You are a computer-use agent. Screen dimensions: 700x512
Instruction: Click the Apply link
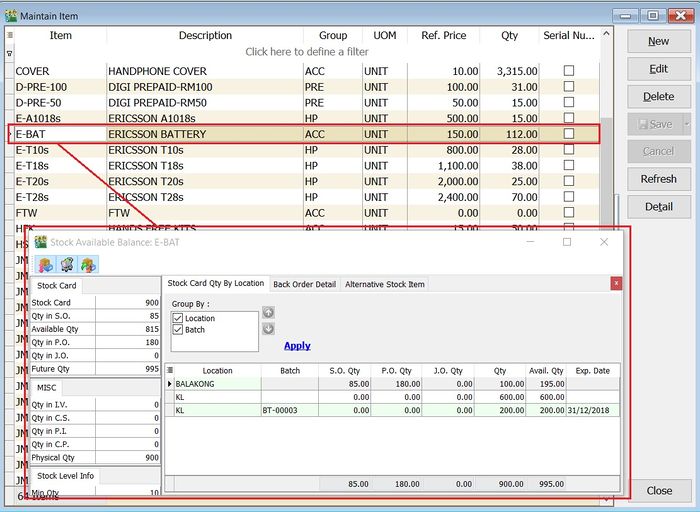(297, 346)
